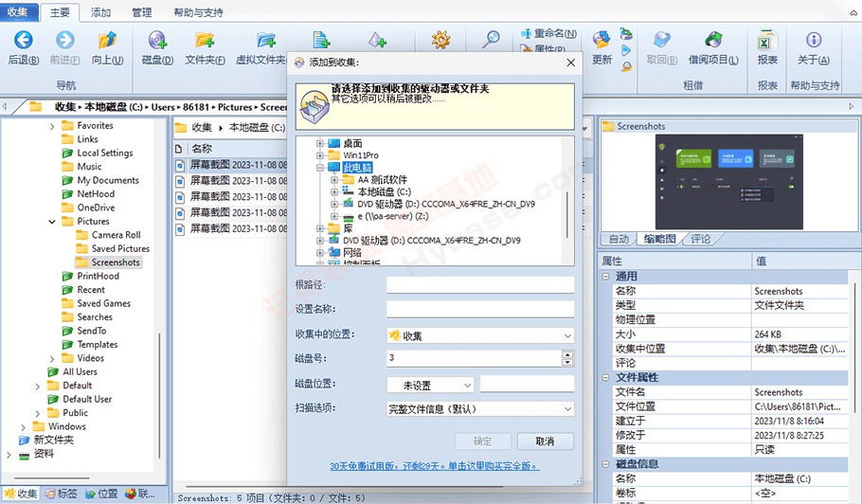Viewport: 862px width, 504px height.
Task: Click the 设置名称 input field
Action: 480,310
